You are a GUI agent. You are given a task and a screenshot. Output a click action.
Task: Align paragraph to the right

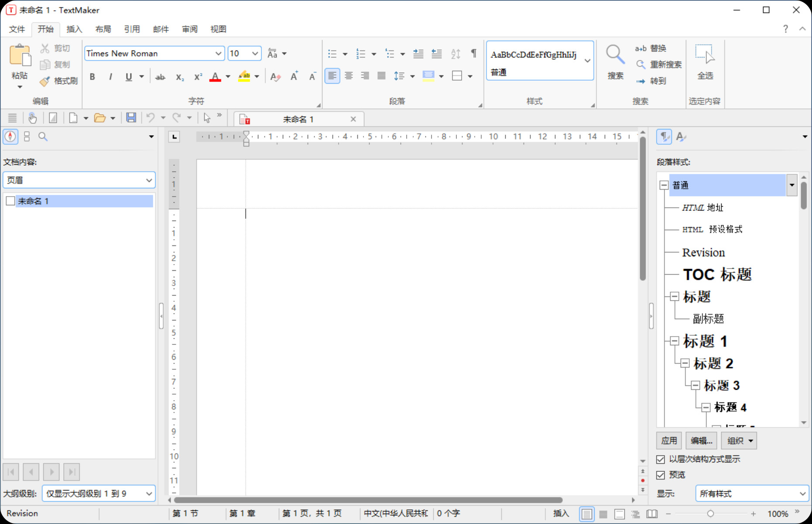365,76
